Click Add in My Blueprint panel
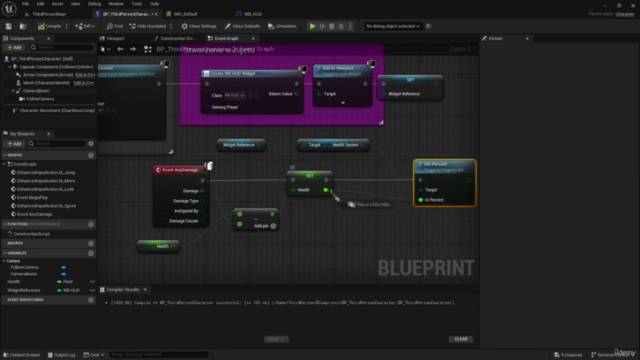This screenshot has height=360, width=640. 14,144
